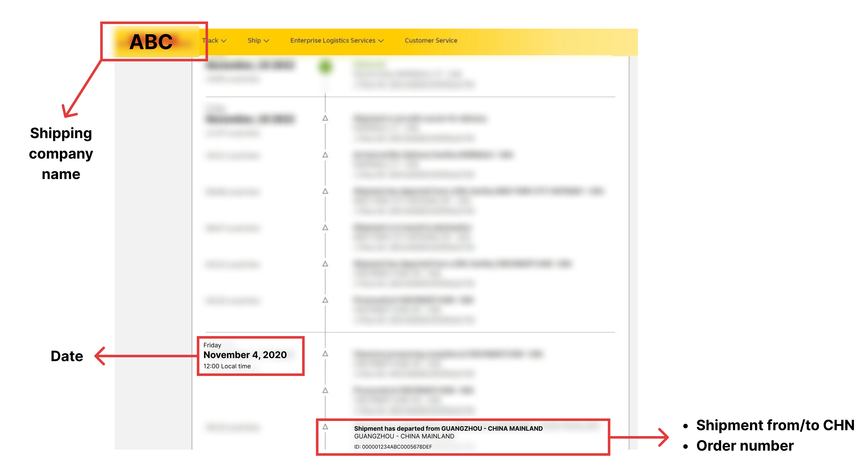868x466 pixels.
Task: Click the Friday weekday label
Action: (x=212, y=345)
